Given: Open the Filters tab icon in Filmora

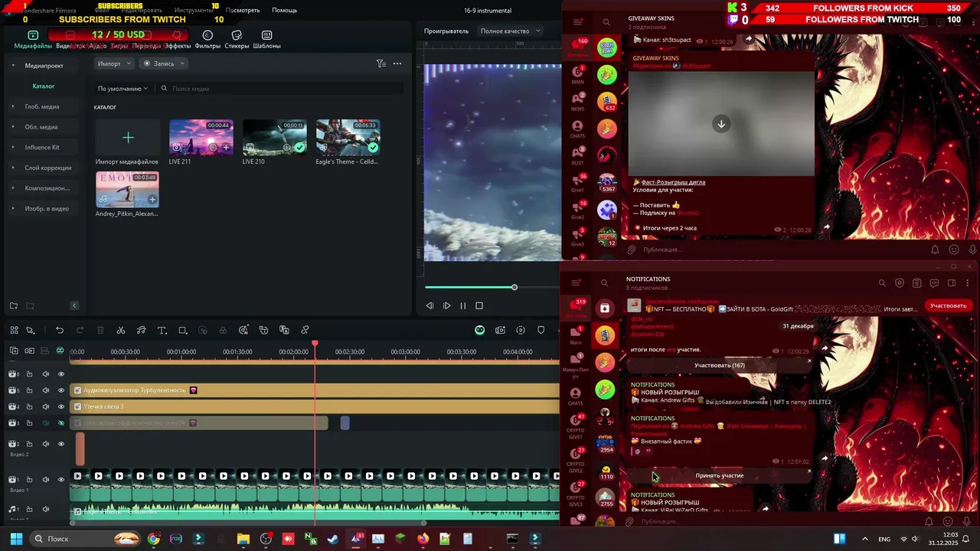Looking at the screenshot, I should click(207, 35).
